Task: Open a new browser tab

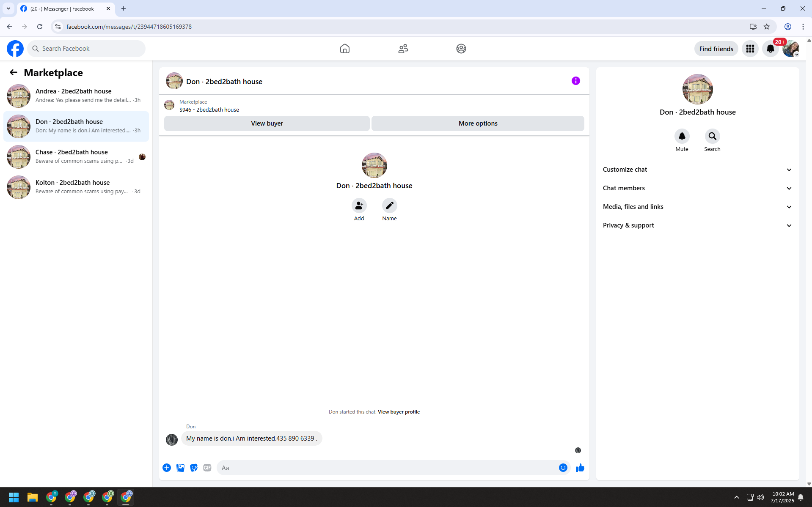Action: click(x=124, y=8)
